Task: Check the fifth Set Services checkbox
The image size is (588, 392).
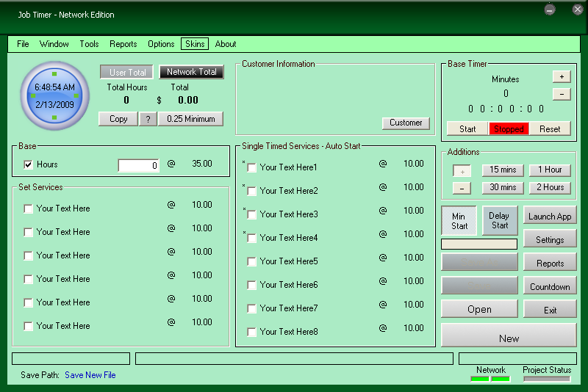Action: (x=28, y=302)
